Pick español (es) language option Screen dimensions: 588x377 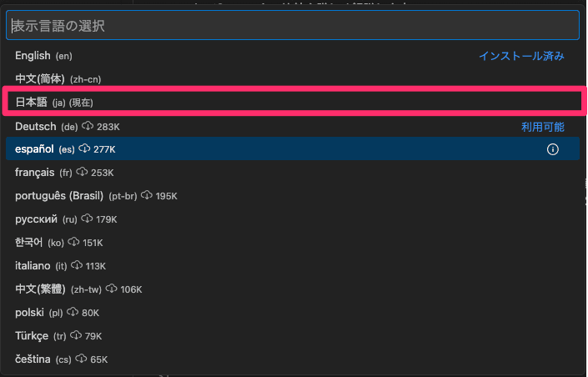[293, 149]
